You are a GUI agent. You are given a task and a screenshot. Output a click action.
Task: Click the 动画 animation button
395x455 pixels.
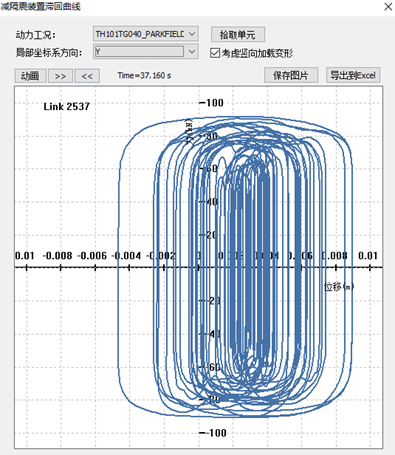tap(30, 76)
